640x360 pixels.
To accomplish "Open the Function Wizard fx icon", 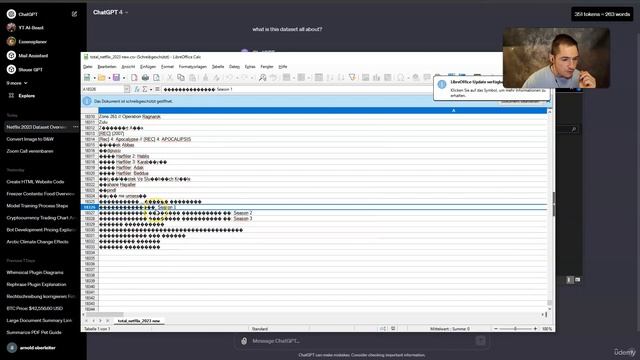I will (x=137, y=89).
